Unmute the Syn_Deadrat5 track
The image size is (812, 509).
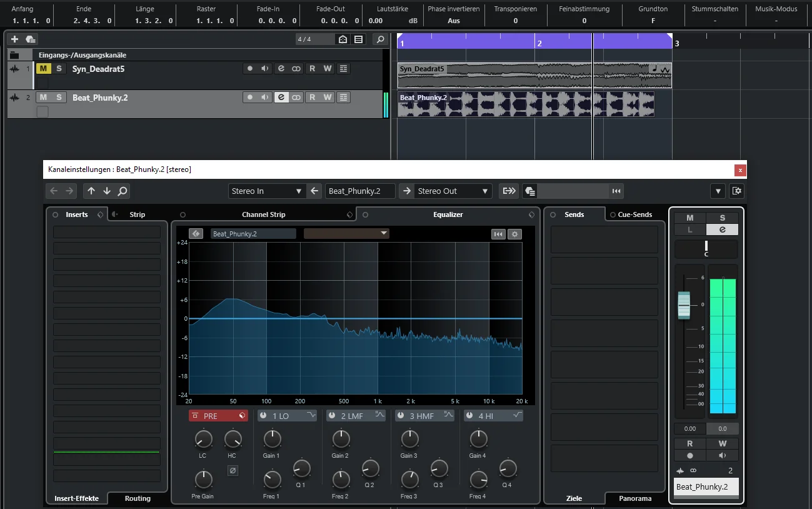tap(43, 69)
